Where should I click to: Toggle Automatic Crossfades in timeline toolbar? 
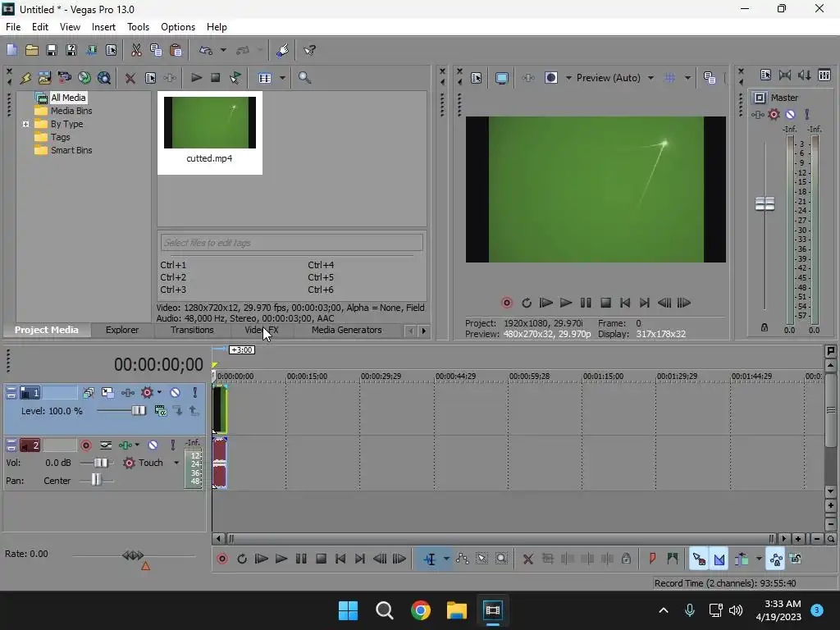point(719,559)
